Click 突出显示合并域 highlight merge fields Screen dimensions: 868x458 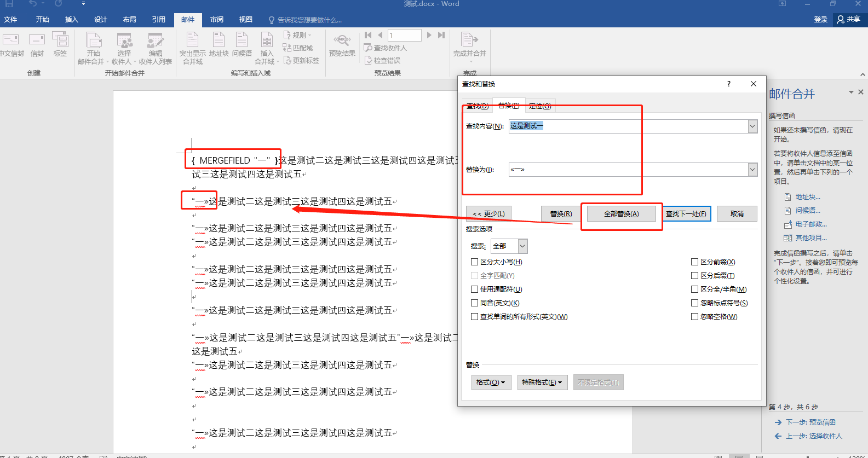pos(193,48)
